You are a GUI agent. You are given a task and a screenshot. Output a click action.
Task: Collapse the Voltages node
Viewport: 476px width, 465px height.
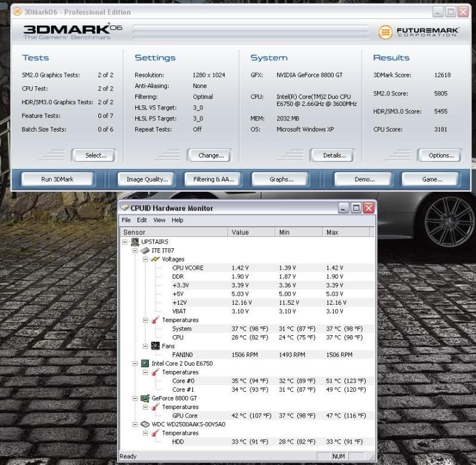coord(145,260)
